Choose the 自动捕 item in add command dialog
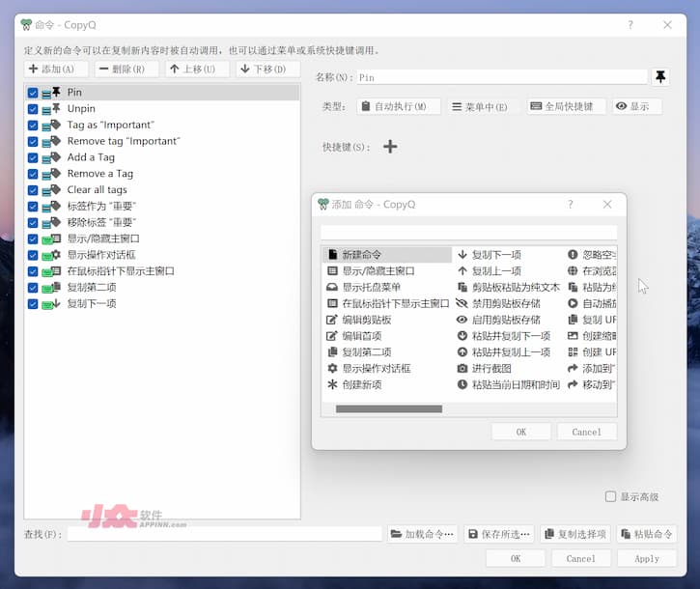Image resolution: width=700 pixels, height=589 pixels. tap(592, 303)
